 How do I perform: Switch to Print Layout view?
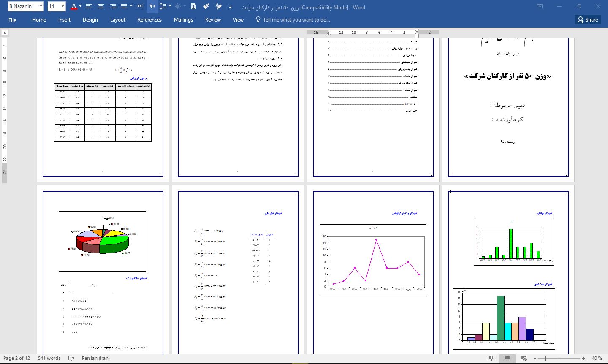coord(508,358)
